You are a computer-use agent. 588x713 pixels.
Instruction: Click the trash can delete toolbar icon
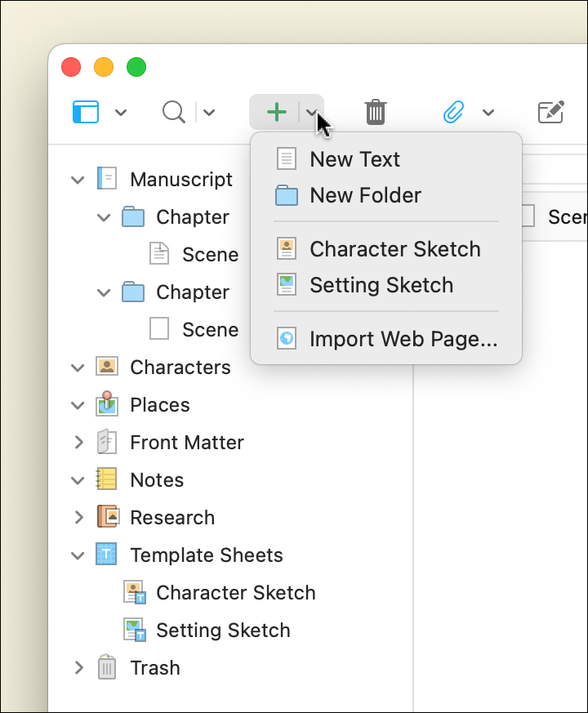point(375,112)
